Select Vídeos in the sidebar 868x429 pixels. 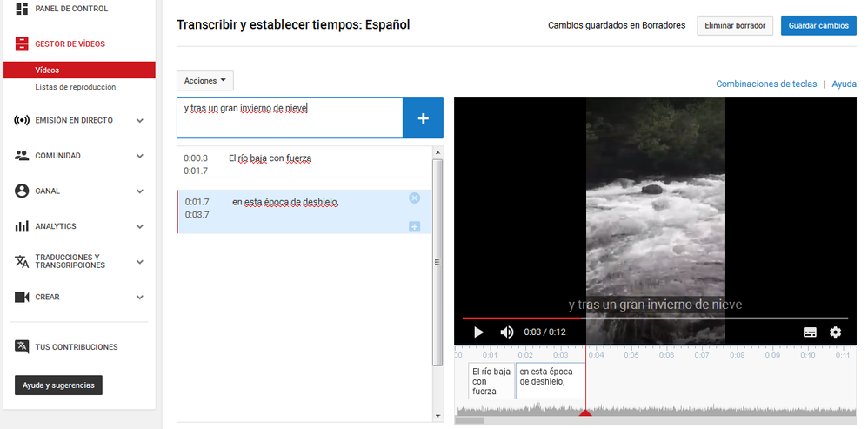pos(79,70)
